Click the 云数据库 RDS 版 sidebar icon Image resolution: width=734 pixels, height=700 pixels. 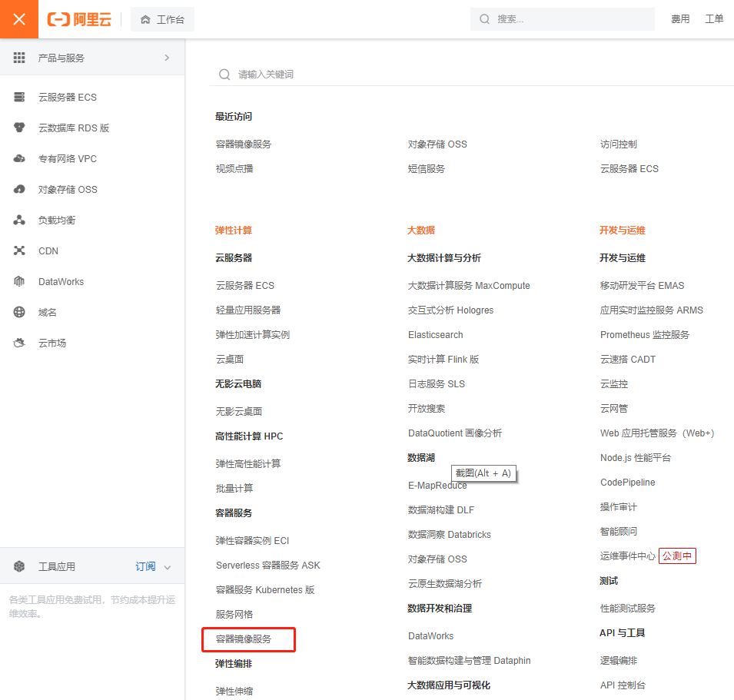coord(19,128)
